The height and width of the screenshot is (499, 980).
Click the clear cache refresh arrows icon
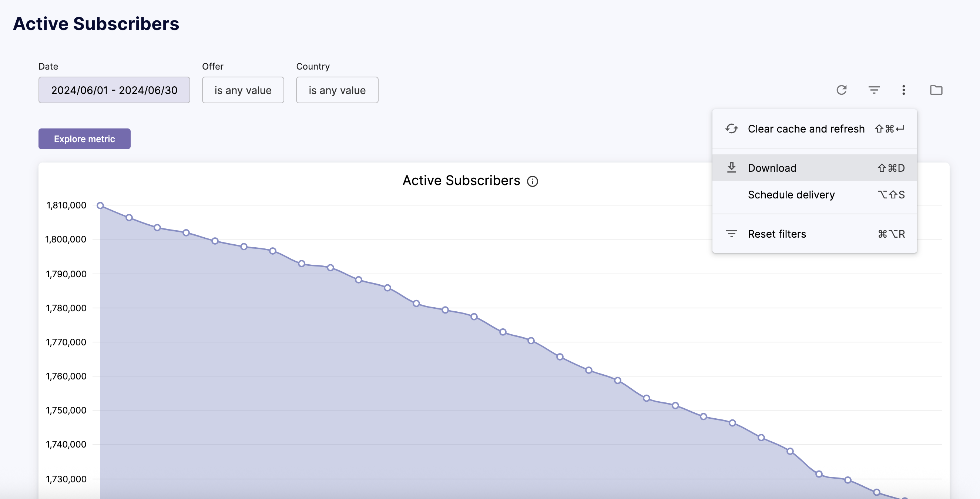[x=731, y=129]
